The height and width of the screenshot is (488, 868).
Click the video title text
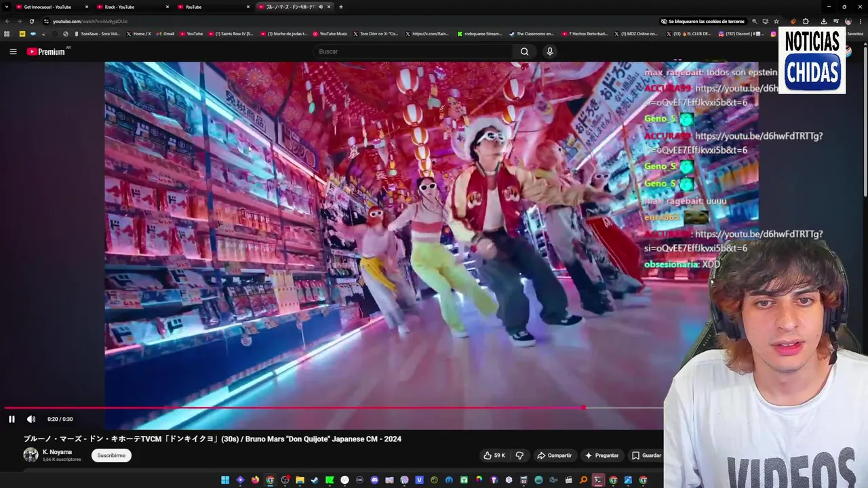click(212, 439)
